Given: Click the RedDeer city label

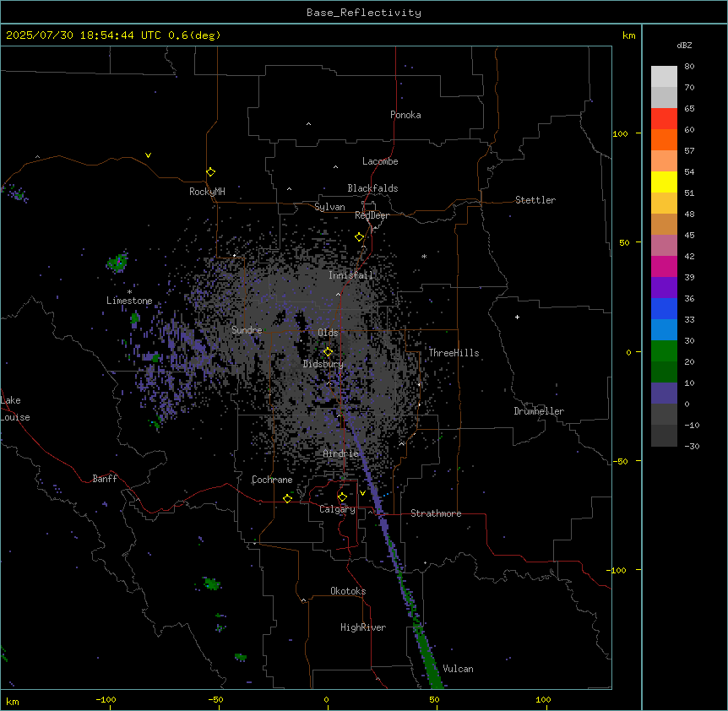Looking at the screenshot, I should (372, 215).
